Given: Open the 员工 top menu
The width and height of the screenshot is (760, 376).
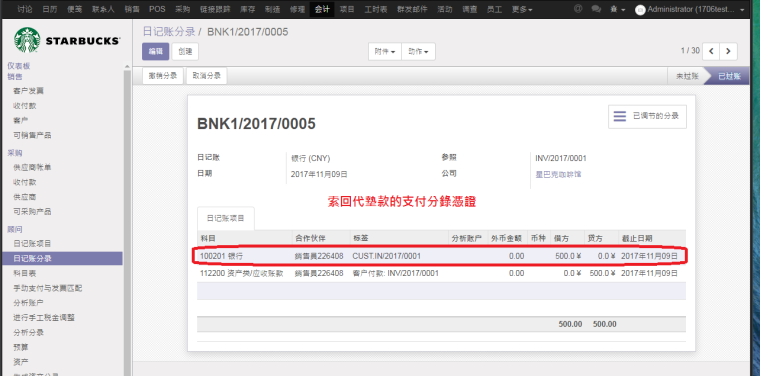Looking at the screenshot, I should (494, 9).
